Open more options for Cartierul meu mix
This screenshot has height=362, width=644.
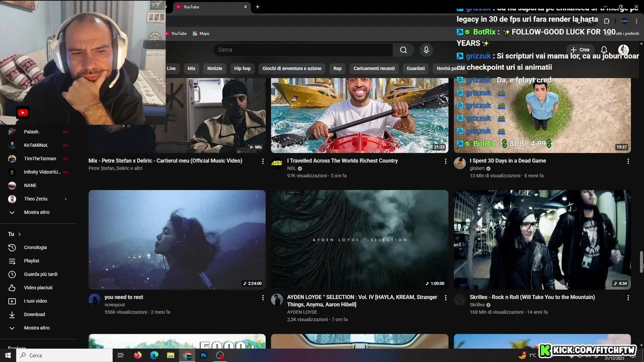263,161
